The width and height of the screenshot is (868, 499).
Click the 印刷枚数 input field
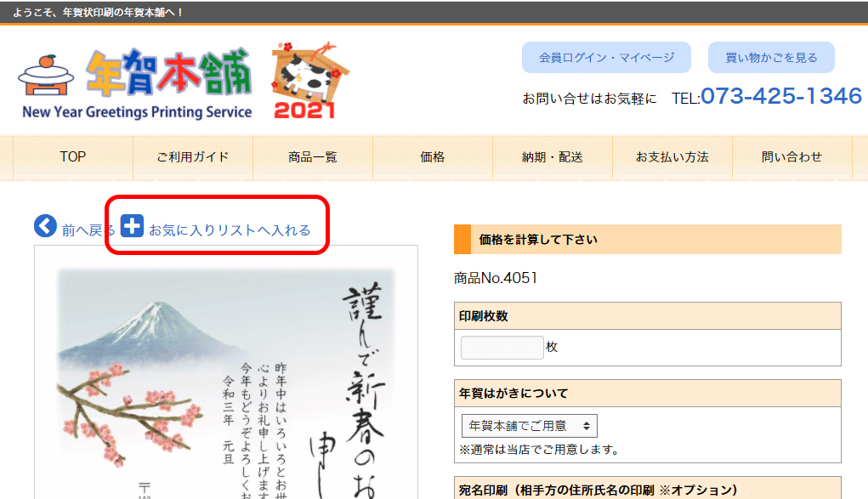(502, 347)
